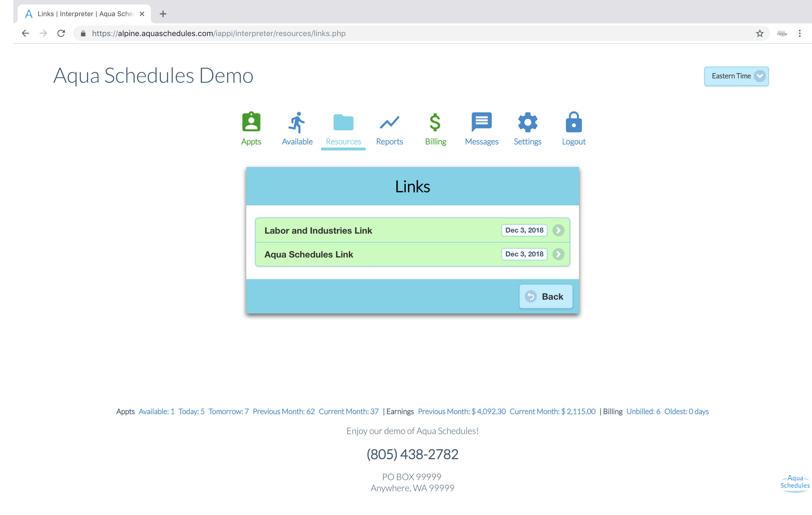Viewport: 812px width, 515px height.
Task: Click the (805) 438-2782 phone number
Action: pyautogui.click(x=412, y=454)
